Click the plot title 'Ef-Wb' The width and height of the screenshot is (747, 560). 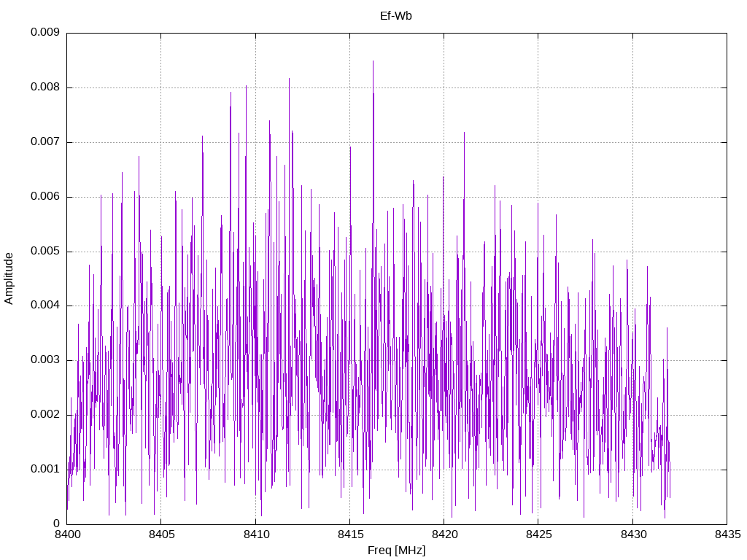(x=396, y=16)
